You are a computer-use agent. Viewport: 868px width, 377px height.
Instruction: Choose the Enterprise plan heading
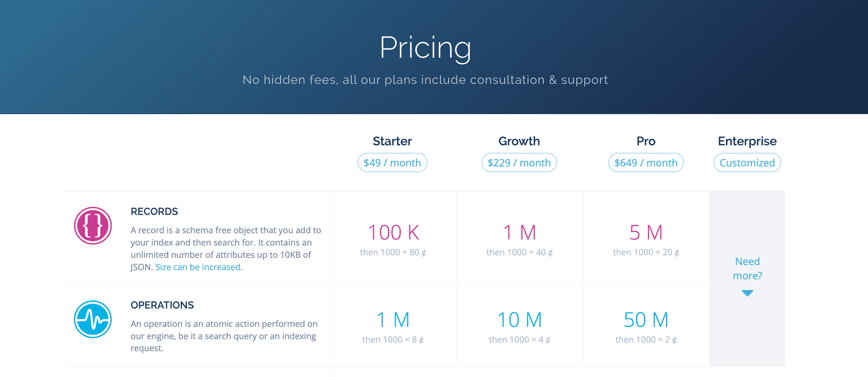point(747,141)
